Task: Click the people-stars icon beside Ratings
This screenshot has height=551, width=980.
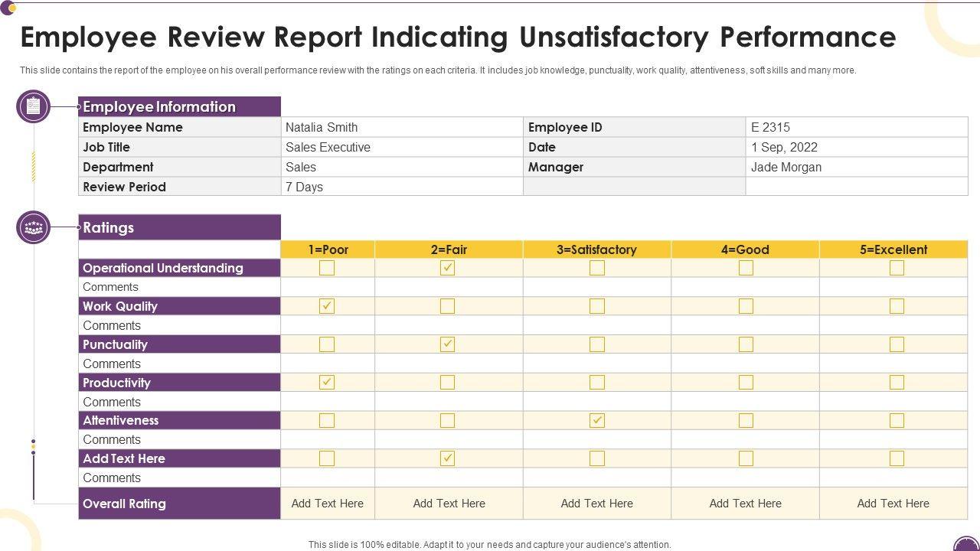Action: click(33, 227)
